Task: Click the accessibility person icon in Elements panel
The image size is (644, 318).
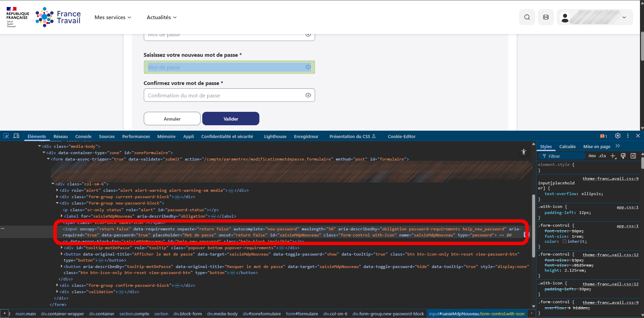Action: tap(523, 152)
